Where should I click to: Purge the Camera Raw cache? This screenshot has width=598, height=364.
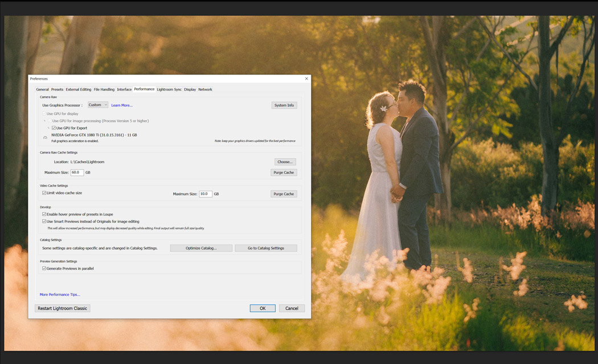[x=284, y=172]
